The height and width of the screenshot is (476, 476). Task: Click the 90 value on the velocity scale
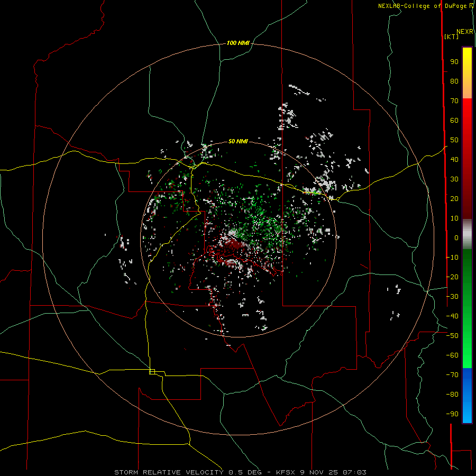coord(454,62)
